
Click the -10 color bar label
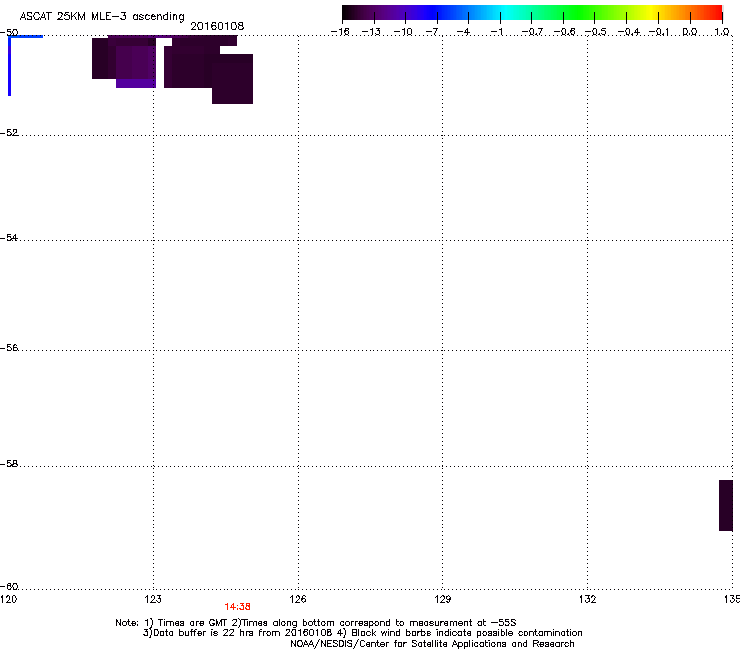[403, 32]
